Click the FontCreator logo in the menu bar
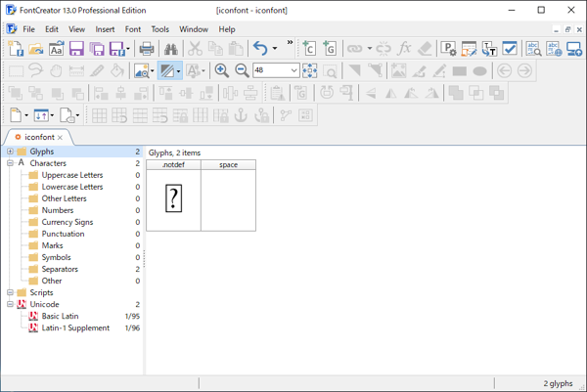 [12, 29]
